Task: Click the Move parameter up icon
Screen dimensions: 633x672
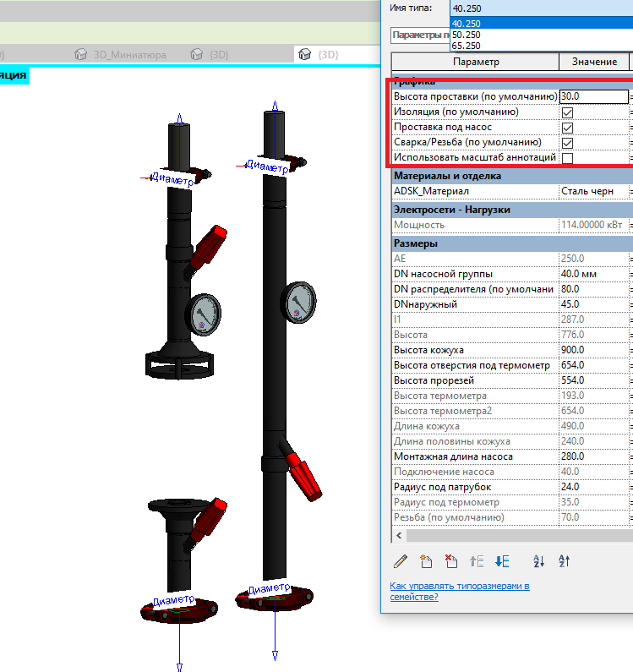Action: click(x=477, y=560)
